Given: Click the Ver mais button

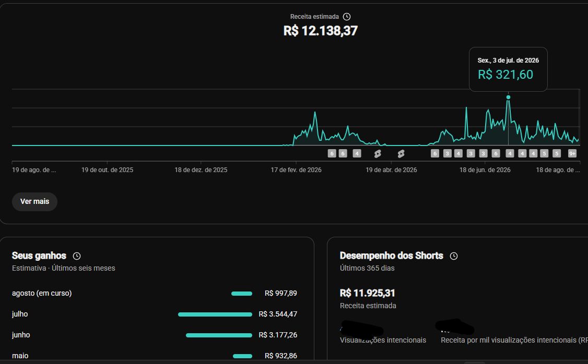Looking at the screenshot, I should (34, 201).
